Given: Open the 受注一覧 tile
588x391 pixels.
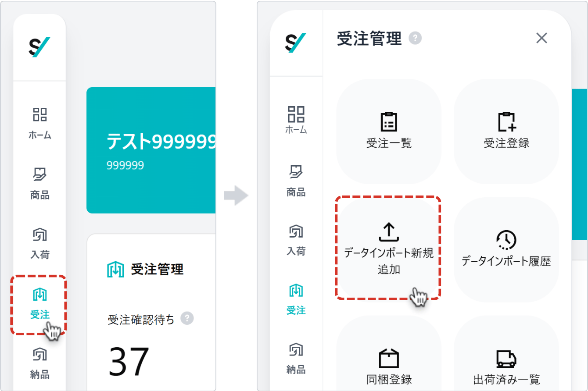Looking at the screenshot, I should click(389, 131).
